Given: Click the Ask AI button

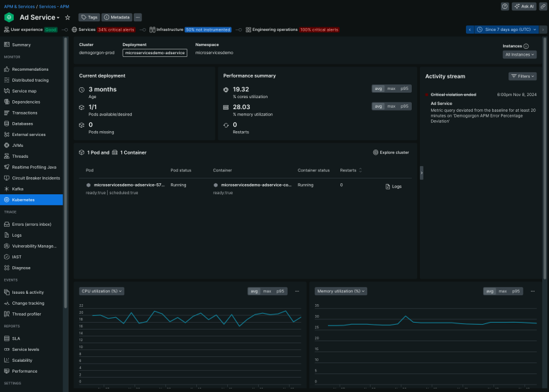Looking at the screenshot, I should click(x=524, y=6).
